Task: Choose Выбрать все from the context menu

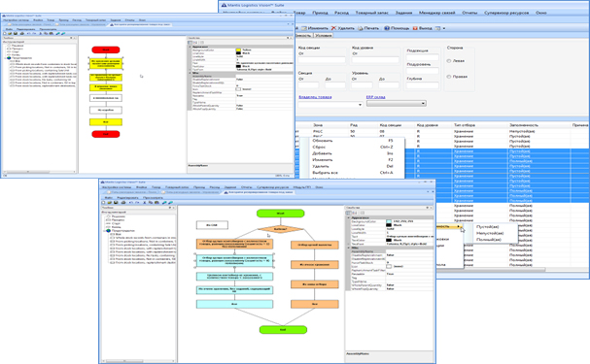Action: point(325,173)
